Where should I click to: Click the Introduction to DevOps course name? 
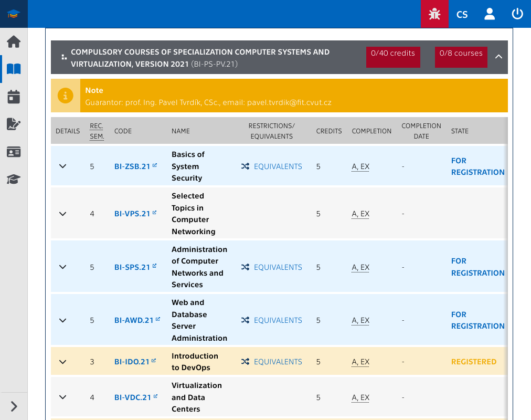(x=195, y=362)
